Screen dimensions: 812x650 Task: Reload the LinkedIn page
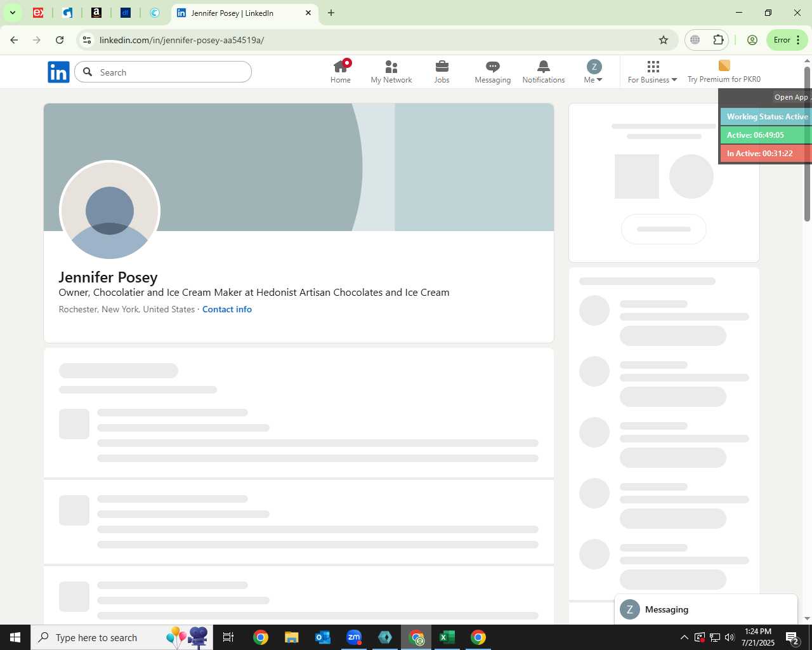pos(60,40)
